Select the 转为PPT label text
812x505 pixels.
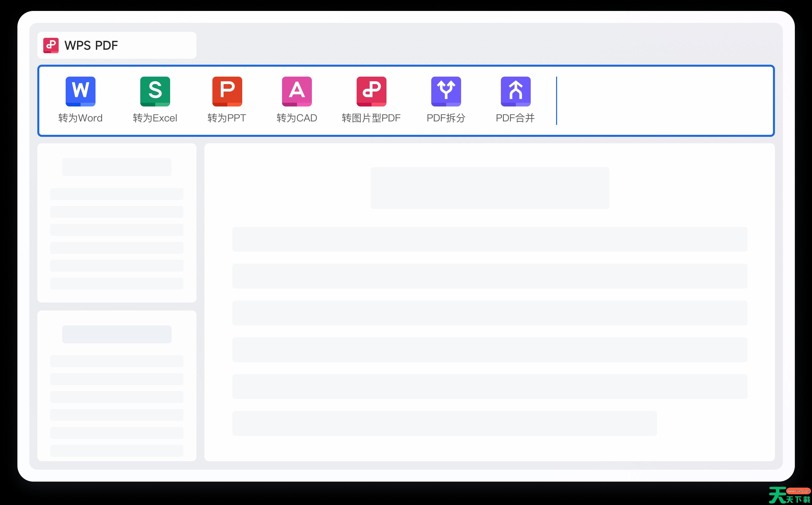[227, 118]
